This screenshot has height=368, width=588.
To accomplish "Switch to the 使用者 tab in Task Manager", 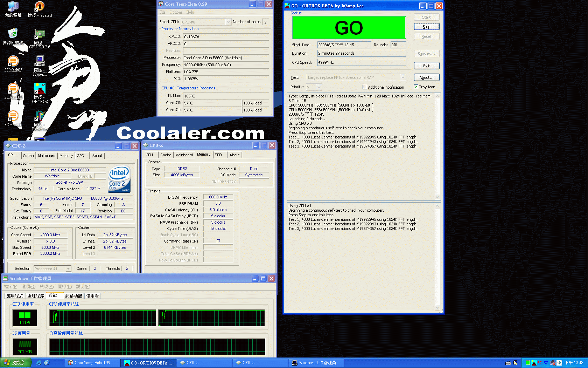I will (x=93, y=296).
